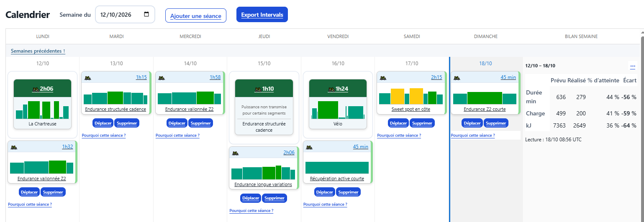Click the 1h58 duration link on Wednesday
Screen dimensions: 644x222
pos(215,77)
